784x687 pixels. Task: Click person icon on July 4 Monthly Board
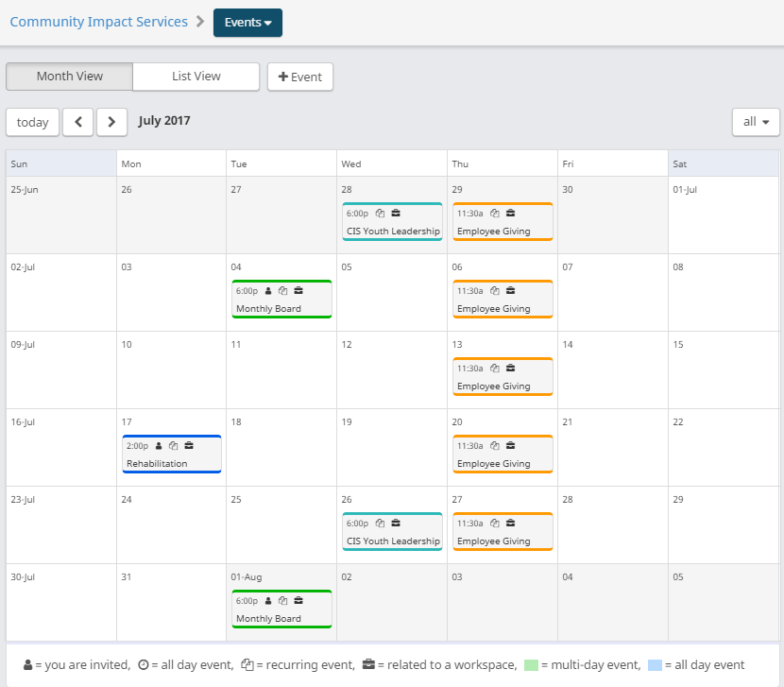[x=268, y=291]
